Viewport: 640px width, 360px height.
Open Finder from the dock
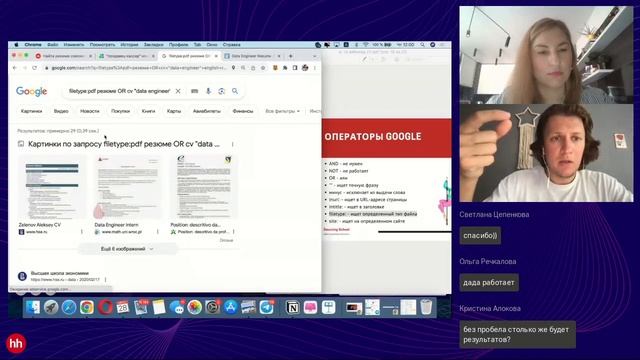point(33,307)
